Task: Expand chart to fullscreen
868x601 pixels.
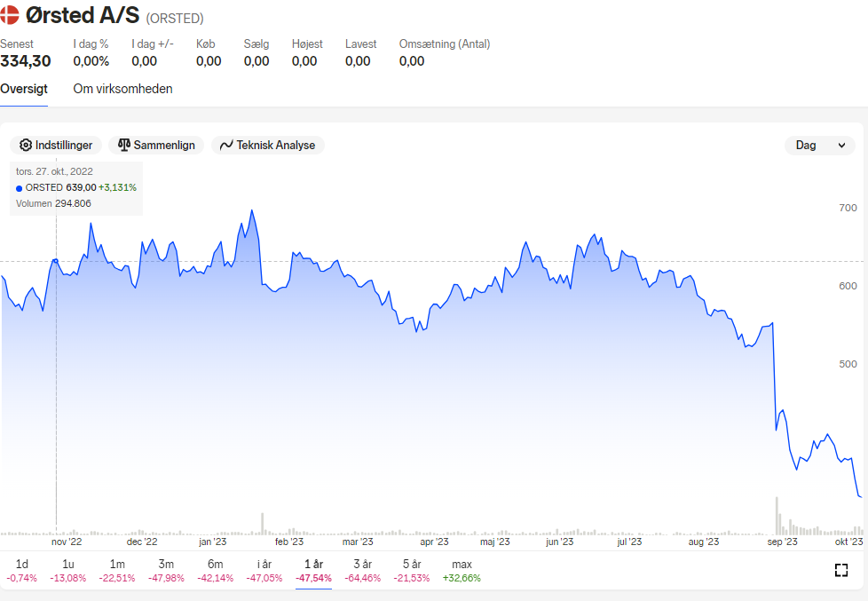Action: point(840,570)
